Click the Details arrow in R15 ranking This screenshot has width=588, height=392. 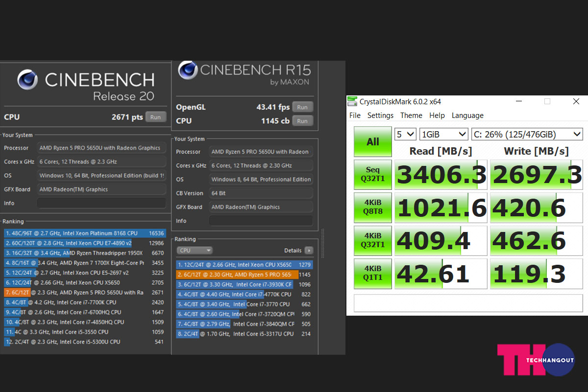click(x=309, y=250)
